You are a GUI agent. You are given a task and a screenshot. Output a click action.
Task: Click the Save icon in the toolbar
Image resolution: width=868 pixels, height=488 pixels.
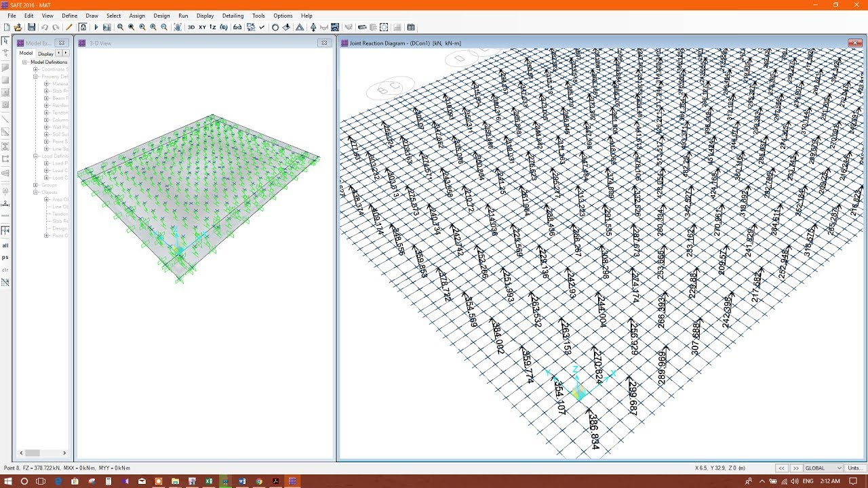(x=32, y=27)
